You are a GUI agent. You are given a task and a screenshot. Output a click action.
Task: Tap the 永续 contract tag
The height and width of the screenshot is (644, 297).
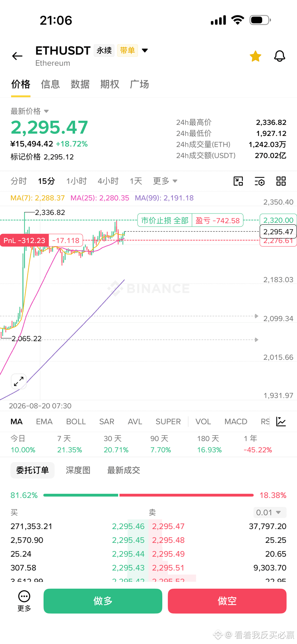(104, 51)
